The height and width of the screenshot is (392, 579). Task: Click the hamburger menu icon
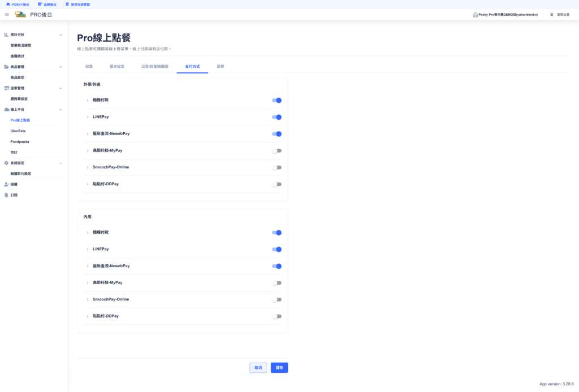click(7, 15)
